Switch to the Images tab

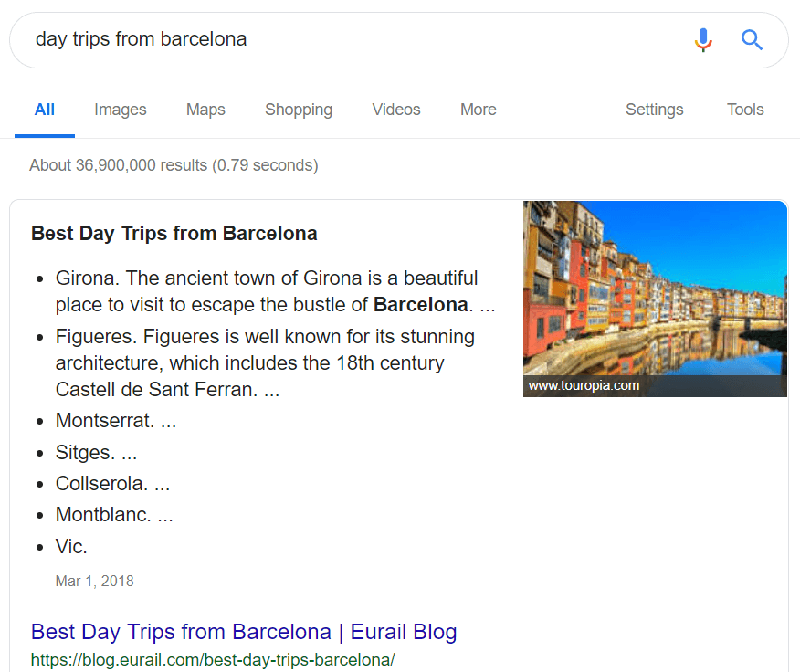coord(121,110)
